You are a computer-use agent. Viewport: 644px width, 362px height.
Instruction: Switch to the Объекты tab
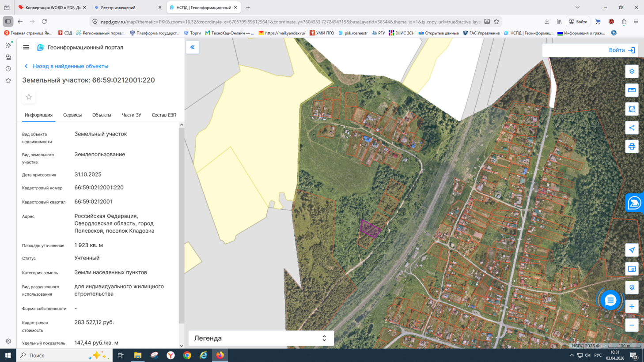[102, 115]
